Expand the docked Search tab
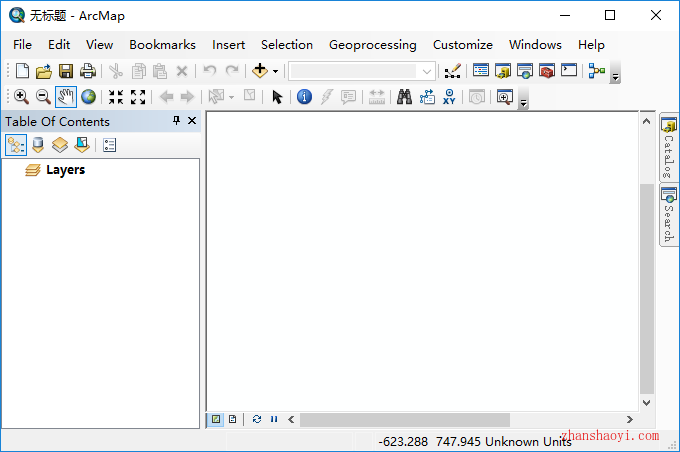Viewport: 680px width, 452px height. tap(669, 215)
